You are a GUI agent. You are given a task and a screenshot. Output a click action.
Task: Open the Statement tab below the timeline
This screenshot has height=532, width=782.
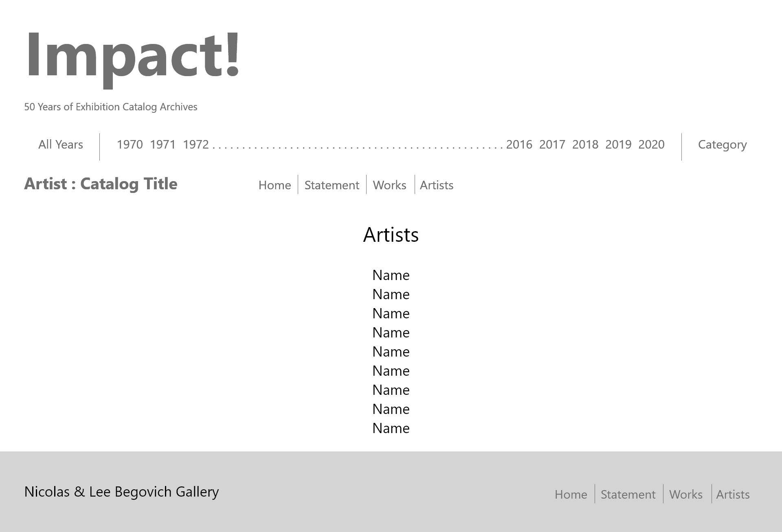[332, 185]
